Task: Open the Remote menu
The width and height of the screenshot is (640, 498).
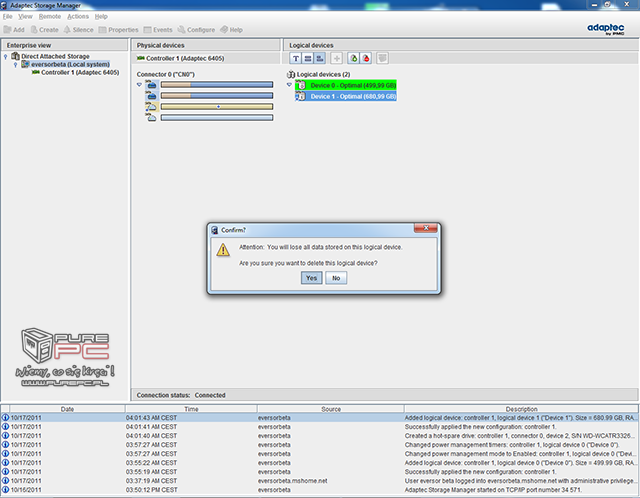Action: click(x=50, y=16)
